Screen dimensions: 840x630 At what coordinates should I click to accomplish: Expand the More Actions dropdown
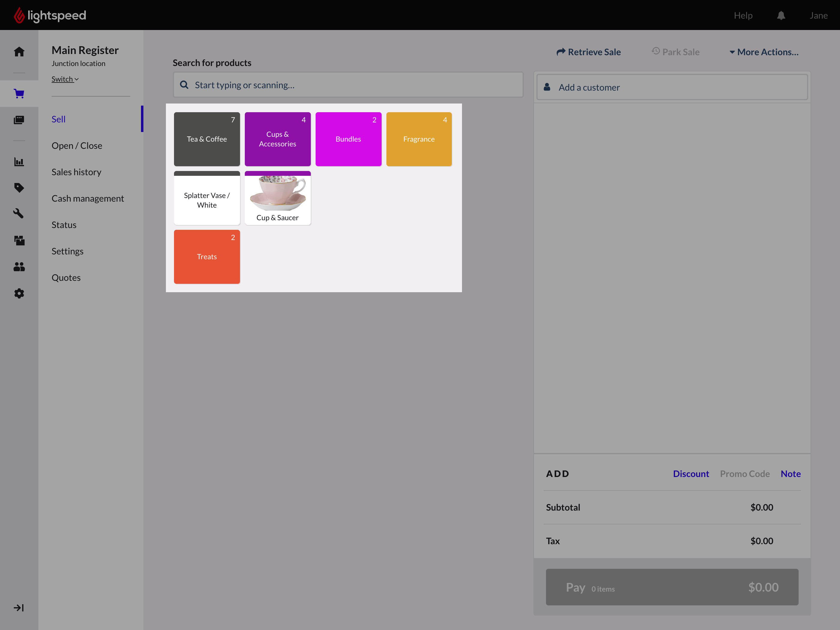click(764, 52)
